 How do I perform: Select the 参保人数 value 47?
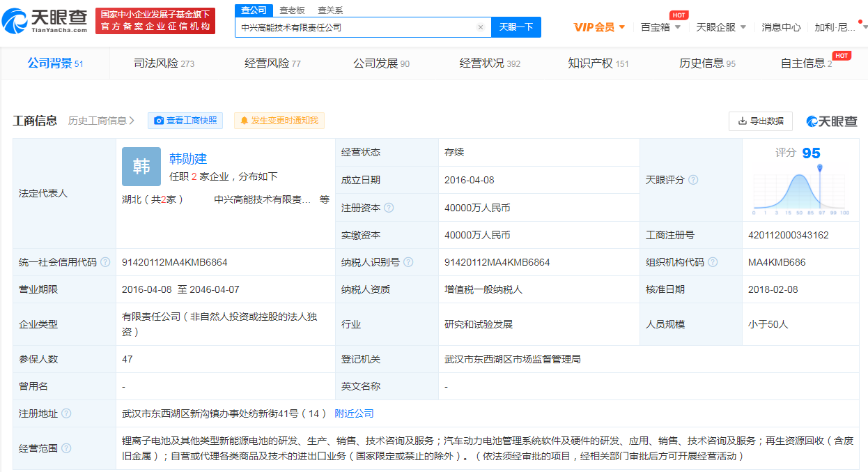click(x=127, y=359)
